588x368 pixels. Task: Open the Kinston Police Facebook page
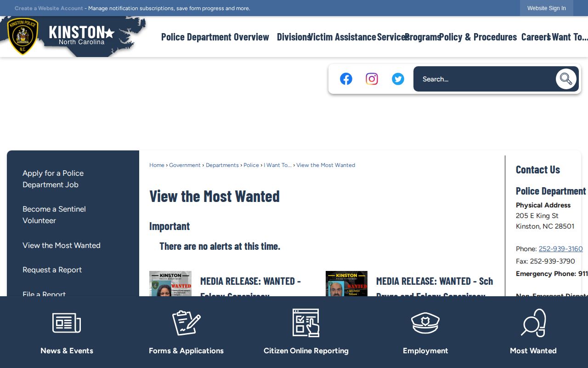pos(346,79)
